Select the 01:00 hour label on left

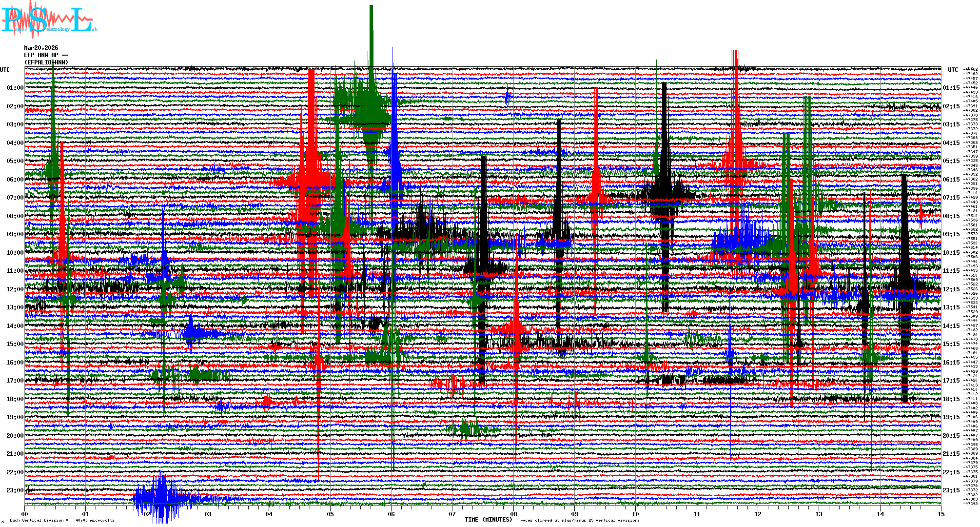(15, 88)
